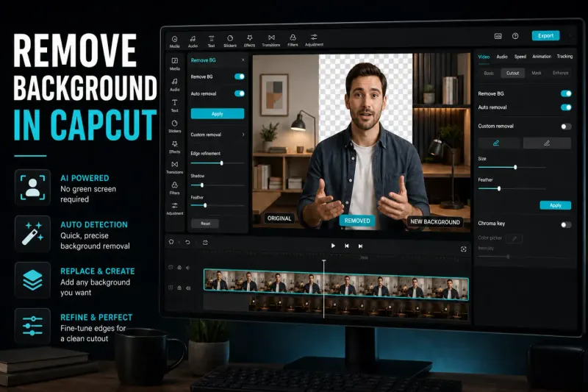Open Stickers in the top toolbar
Image resolution: width=588 pixels, height=392 pixels.
click(230, 41)
